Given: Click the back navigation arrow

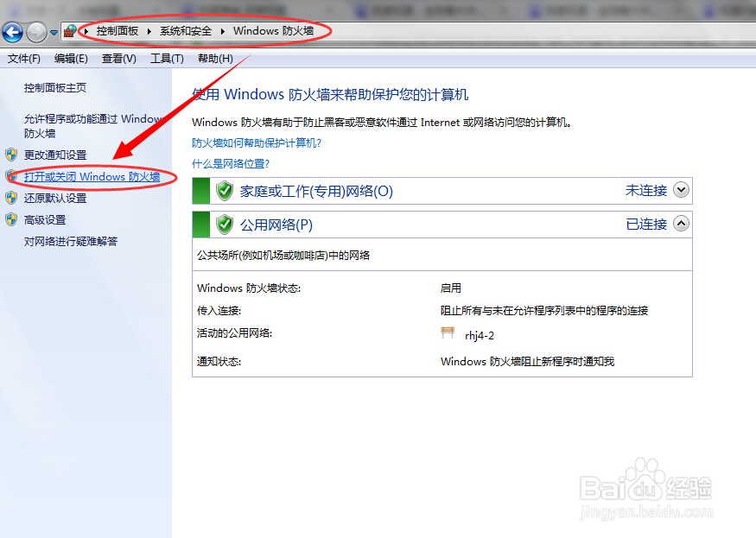Looking at the screenshot, I should 13,32.
